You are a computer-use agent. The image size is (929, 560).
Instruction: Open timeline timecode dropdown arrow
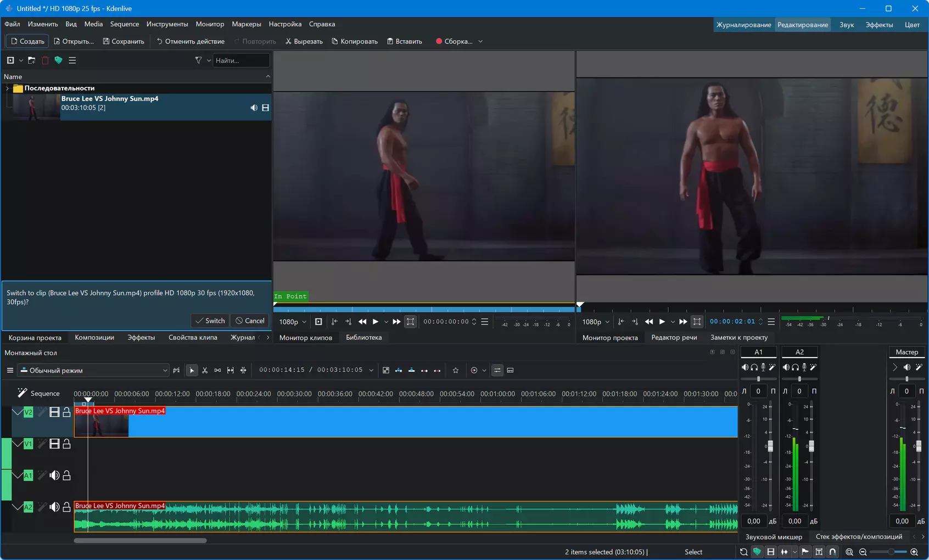(x=371, y=371)
